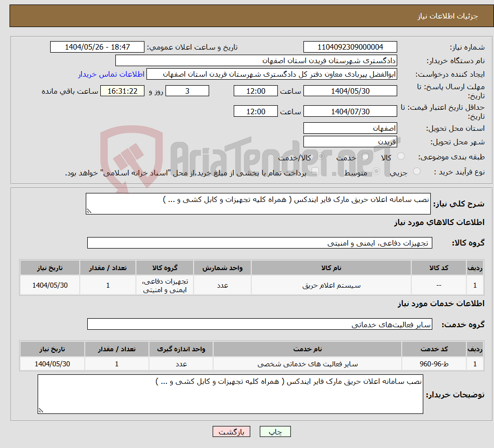Open the اطلاعات تماس خریدار link
494x448 pixels.
coord(111,74)
